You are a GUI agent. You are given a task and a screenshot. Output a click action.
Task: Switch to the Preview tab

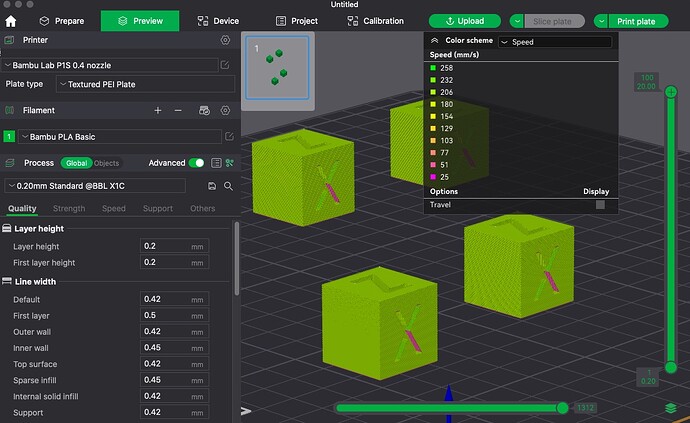(x=140, y=21)
